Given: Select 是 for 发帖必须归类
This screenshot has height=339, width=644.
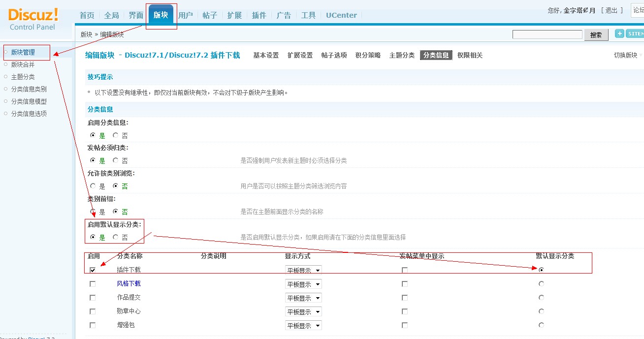Looking at the screenshot, I should [93, 160].
